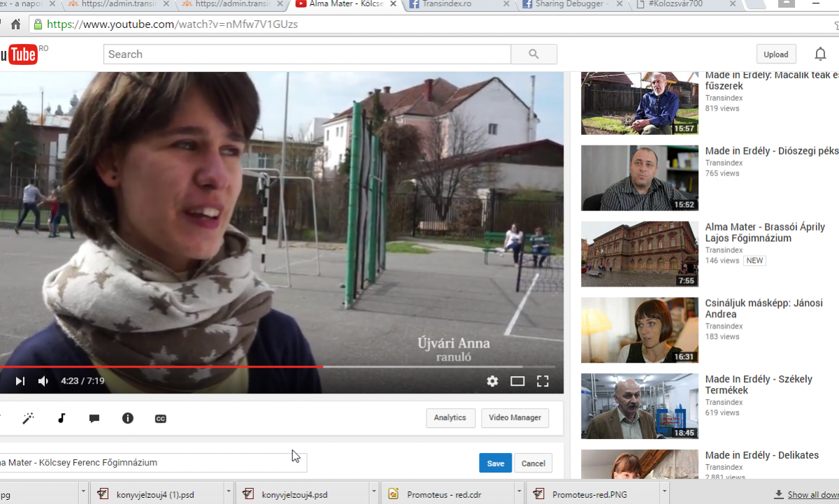This screenshot has height=504, width=839.
Task: Open the Audio music note editor
Action: click(x=62, y=418)
